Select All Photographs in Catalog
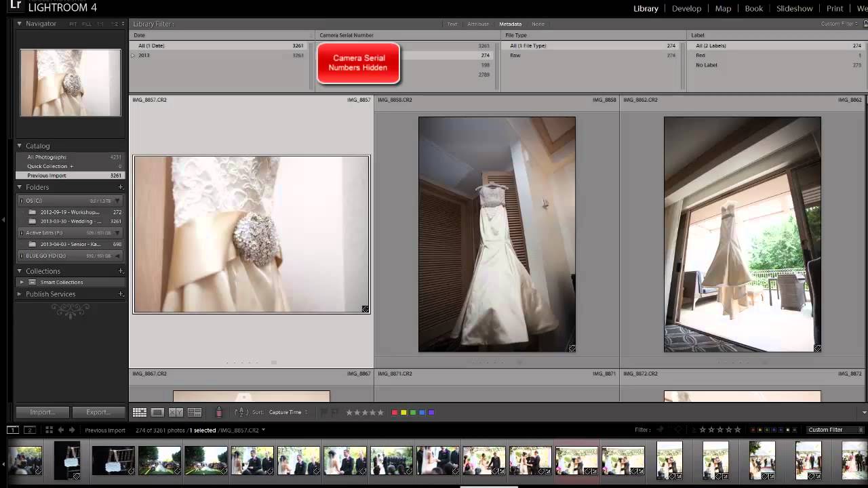Viewport: 868px width, 488px height. click(70, 157)
